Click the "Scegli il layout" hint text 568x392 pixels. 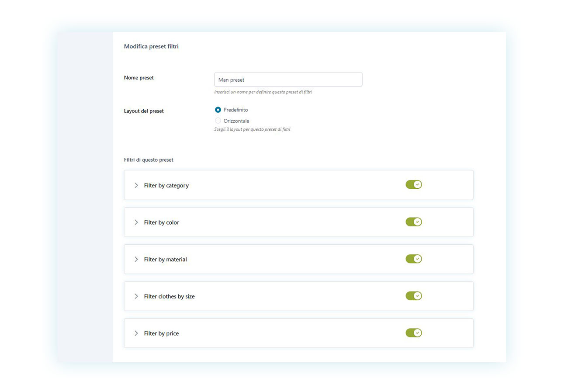click(252, 129)
